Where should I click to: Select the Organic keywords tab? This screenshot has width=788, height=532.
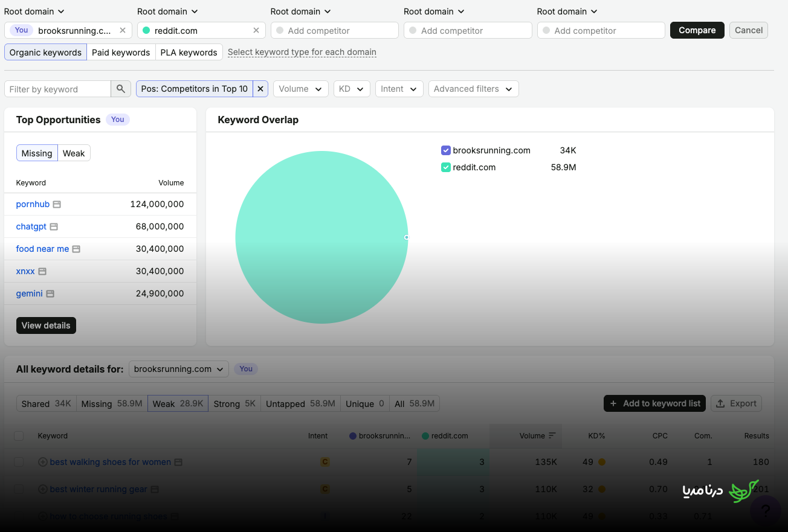[x=45, y=53]
